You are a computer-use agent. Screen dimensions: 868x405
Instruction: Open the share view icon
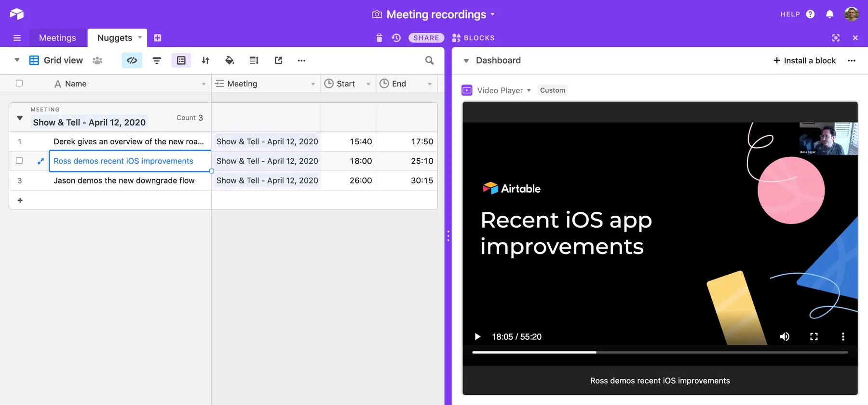(278, 60)
